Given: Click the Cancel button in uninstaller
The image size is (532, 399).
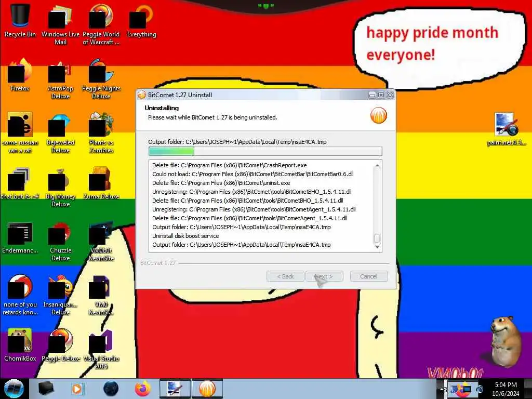Looking at the screenshot, I should (368, 276).
